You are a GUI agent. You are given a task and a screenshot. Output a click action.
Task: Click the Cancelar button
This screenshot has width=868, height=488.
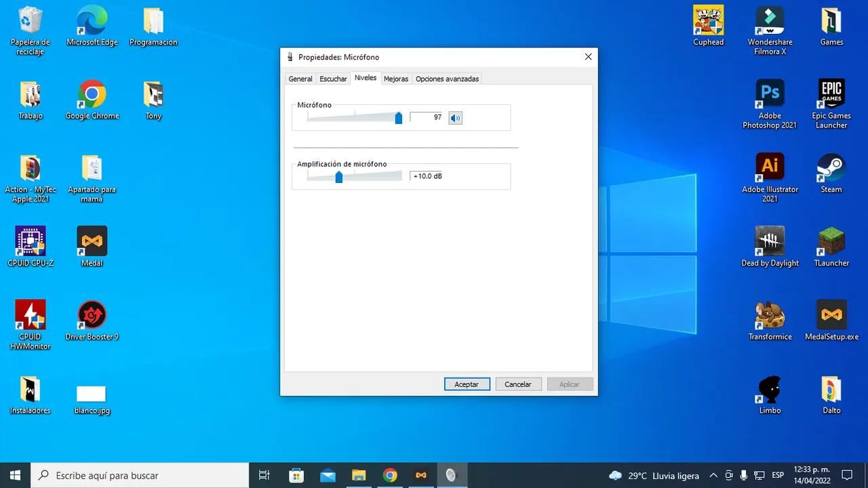(x=518, y=384)
